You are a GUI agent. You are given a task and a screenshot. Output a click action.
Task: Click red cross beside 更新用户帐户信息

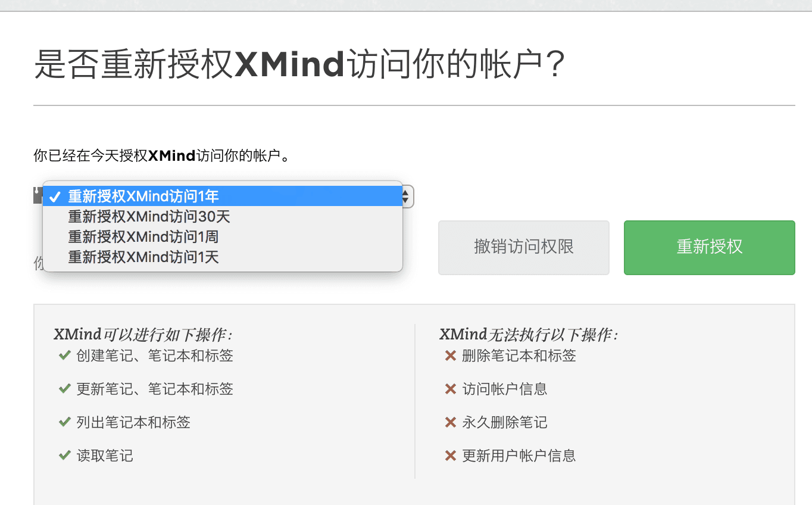click(451, 456)
